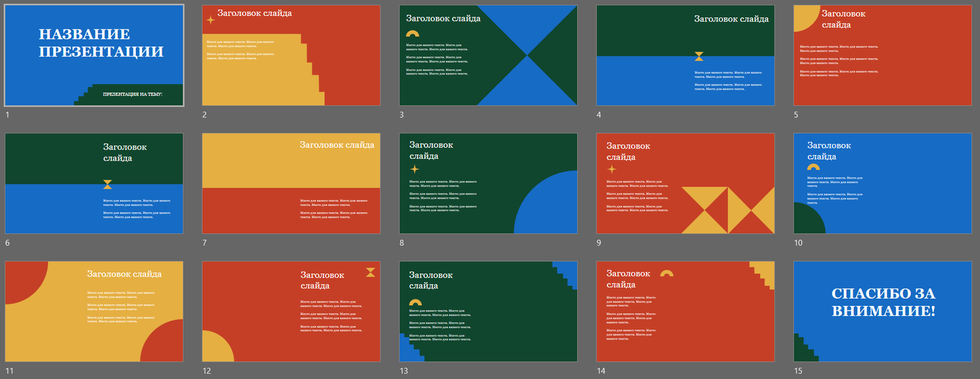This screenshot has width=980, height=379.
Task: Choose slide 6 thumbnail in the second row
Action: coord(94,183)
